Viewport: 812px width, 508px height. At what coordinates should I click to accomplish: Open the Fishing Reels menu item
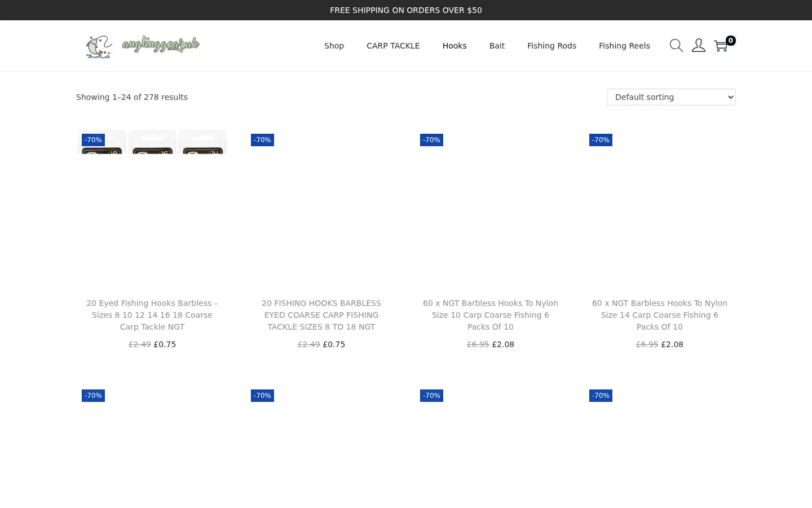pos(624,46)
